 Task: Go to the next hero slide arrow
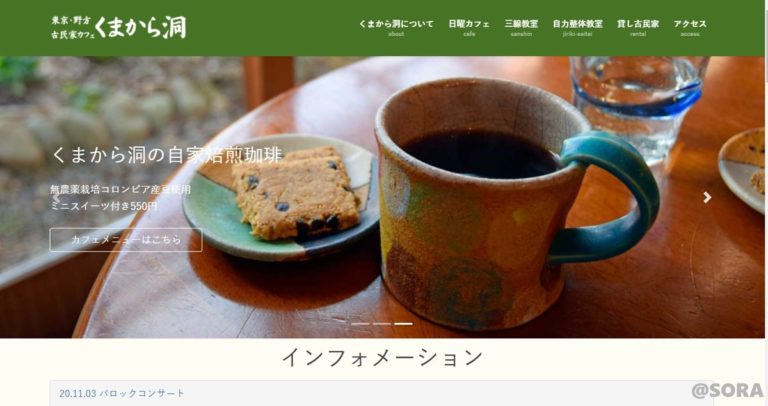coord(707,197)
